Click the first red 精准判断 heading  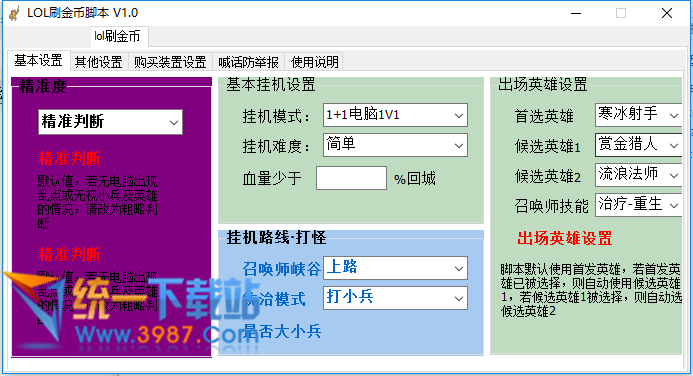pos(69,158)
